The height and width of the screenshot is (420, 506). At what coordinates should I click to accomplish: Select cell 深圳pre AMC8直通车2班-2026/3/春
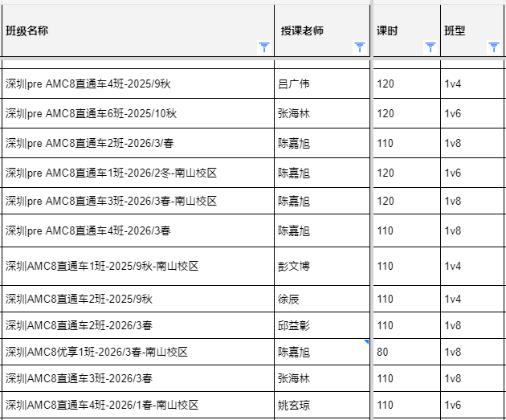138,143
